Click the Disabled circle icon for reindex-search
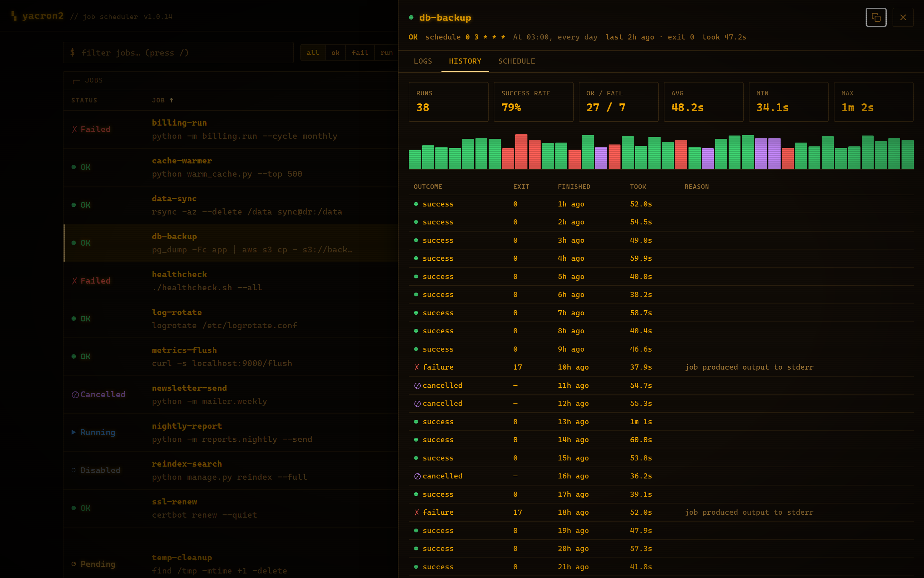Viewport: 924px width, 578px height. tap(74, 470)
